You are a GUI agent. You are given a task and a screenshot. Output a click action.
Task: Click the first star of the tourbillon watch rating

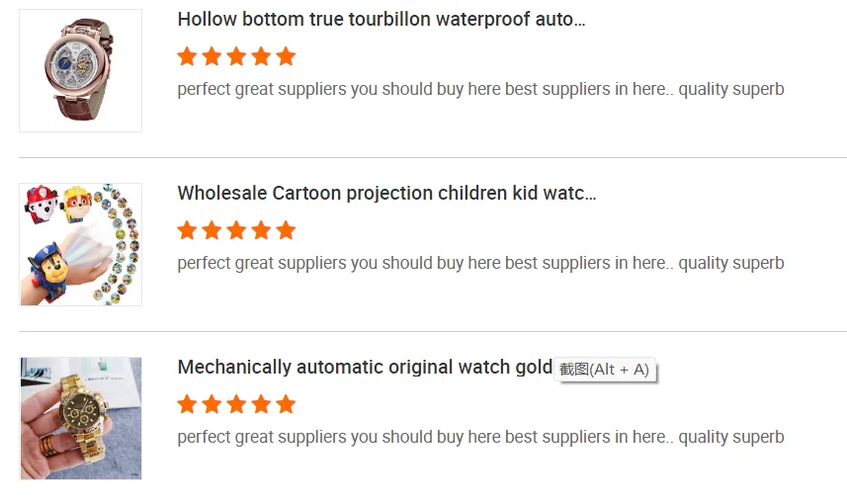pos(187,56)
